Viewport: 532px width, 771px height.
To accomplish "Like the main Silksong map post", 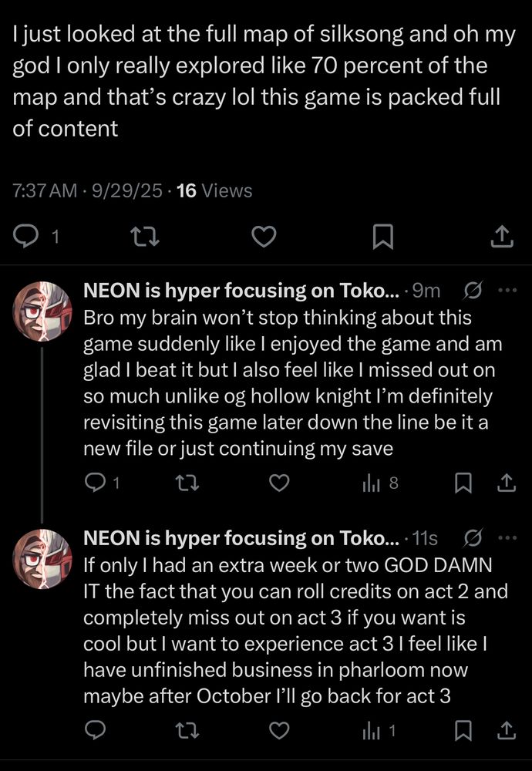I will [264, 237].
